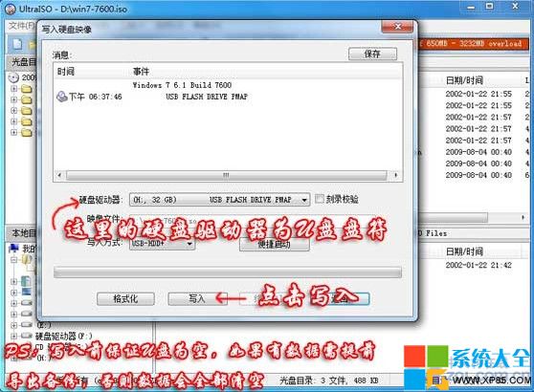Click the 事件 column header

[x=141, y=72]
